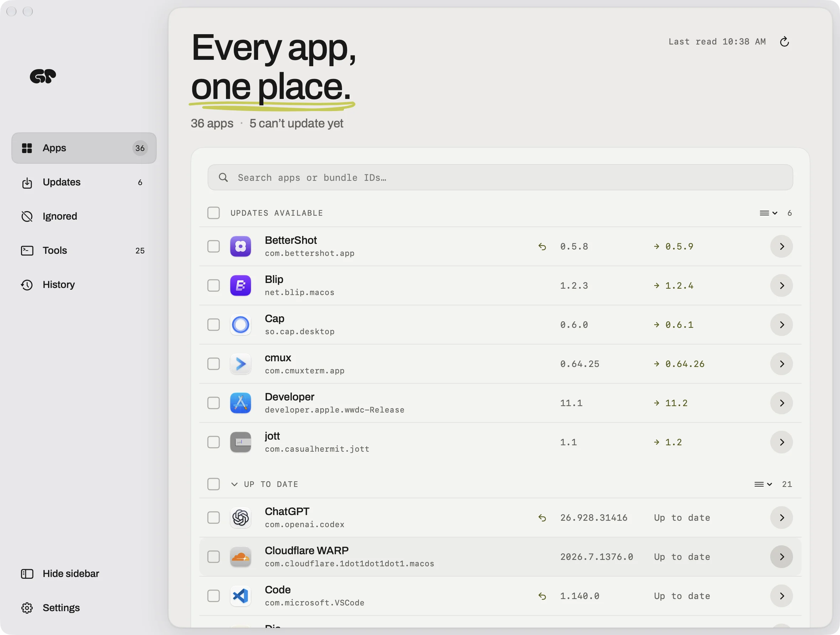This screenshot has height=635, width=840.
Task: Open Settings via the gear icon
Action: pos(27,608)
